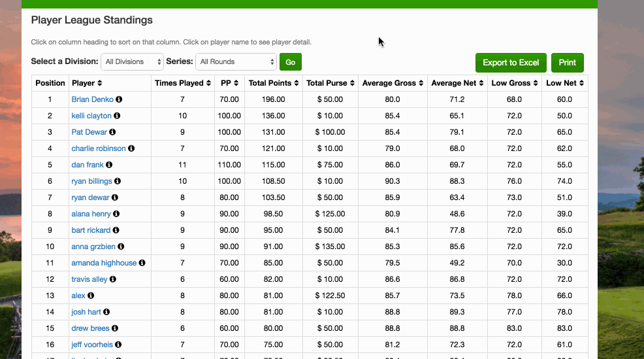Open jeff voorheis player link
644x359 pixels.
click(x=92, y=345)
